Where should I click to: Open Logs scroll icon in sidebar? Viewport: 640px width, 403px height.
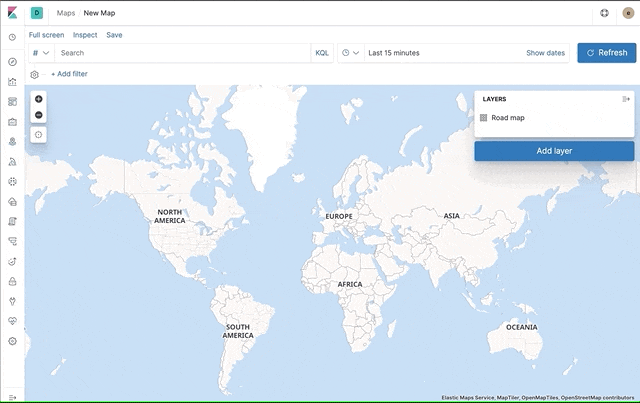coord(13,221)
